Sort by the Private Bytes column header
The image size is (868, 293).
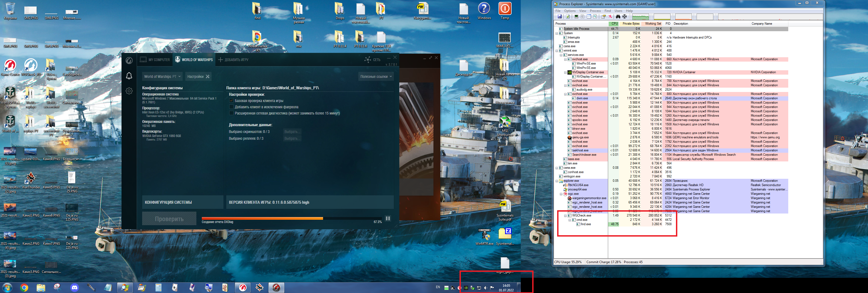[x=630, y=24]
